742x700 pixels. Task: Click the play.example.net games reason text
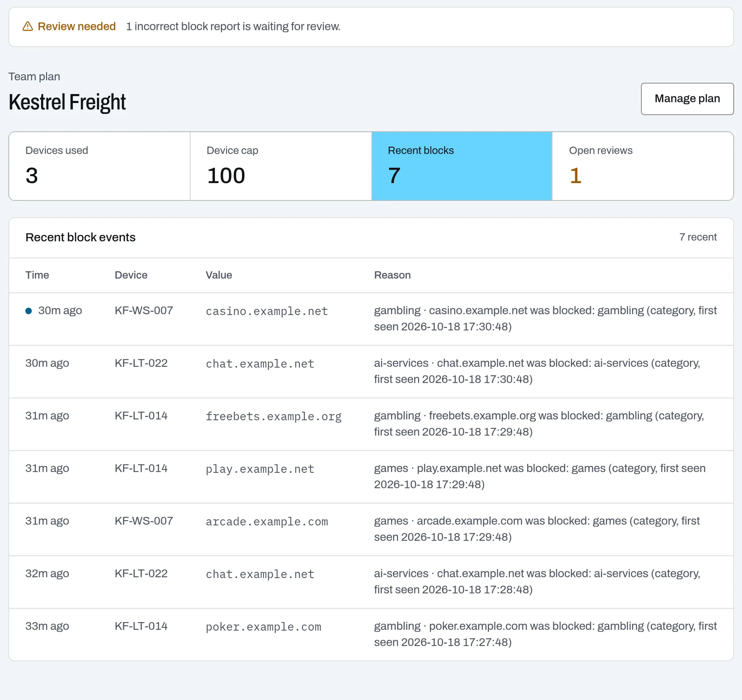(540, 477)
